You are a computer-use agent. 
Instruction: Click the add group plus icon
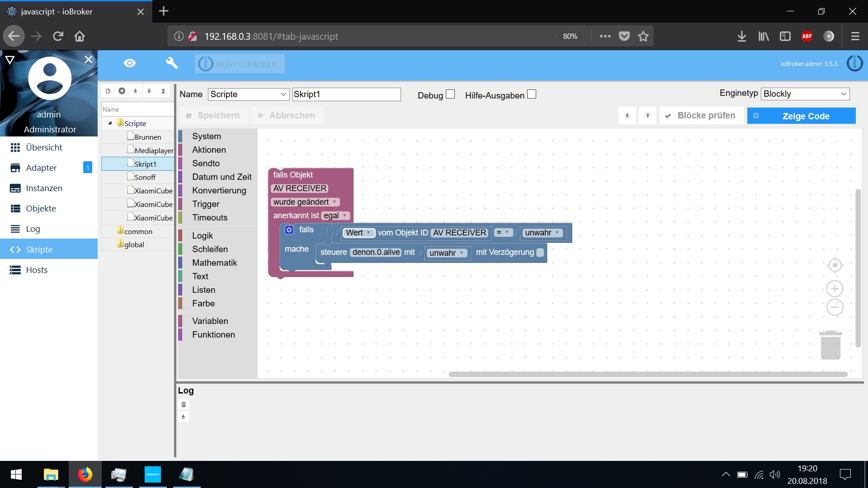coord(122,91)
